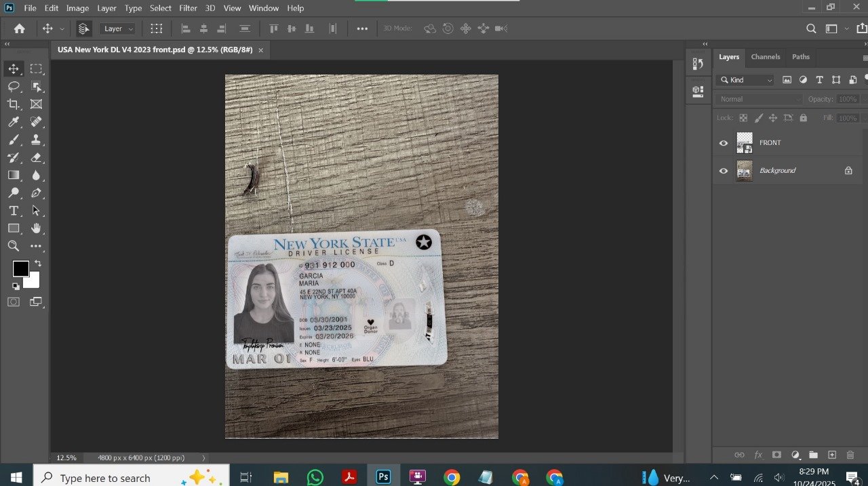This screenshot has height=486, width=868.
Task: Open the Normal blending mode dropdown
Action: coord(759,99)
